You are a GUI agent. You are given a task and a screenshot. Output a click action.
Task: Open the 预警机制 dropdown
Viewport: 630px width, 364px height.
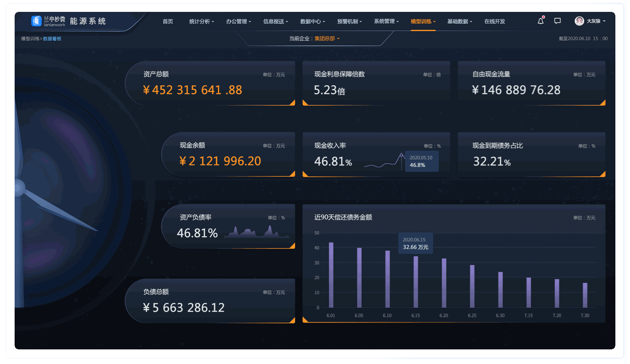(x=348, y=21)
